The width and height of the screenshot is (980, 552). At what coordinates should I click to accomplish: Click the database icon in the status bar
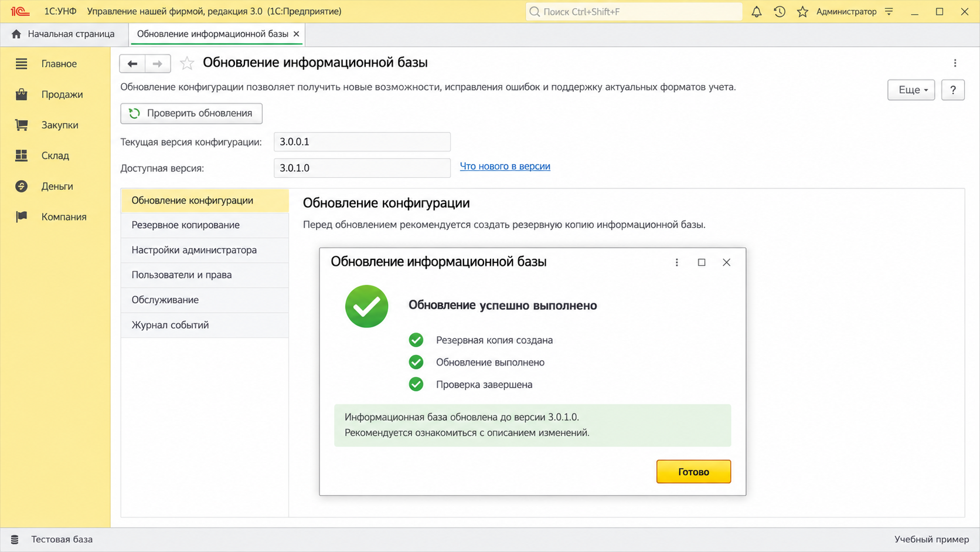[x=15, y=540]
